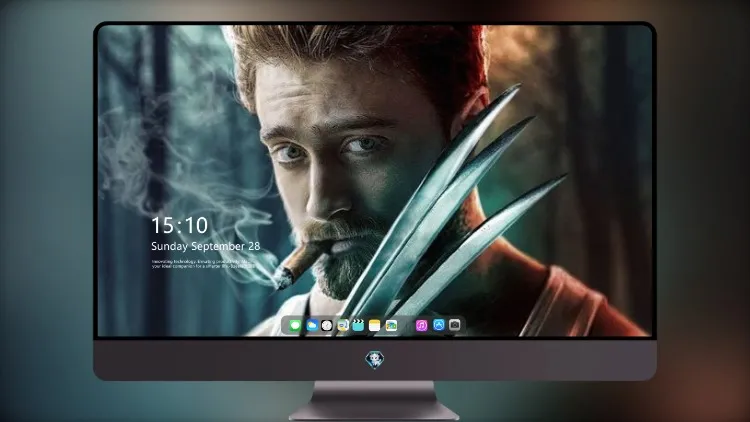Open the Weather app in the dock
Viewport: 750px width, 422px height.
point(312,326)
